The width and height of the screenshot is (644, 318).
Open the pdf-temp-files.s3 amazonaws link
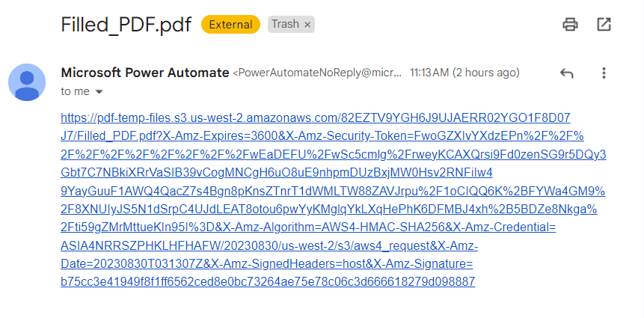coord(314,118)
